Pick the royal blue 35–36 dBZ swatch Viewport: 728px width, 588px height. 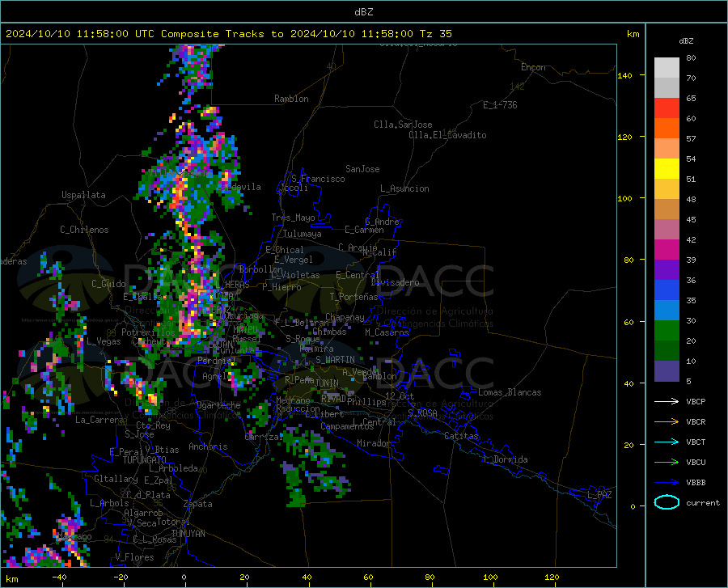(667, 290)
